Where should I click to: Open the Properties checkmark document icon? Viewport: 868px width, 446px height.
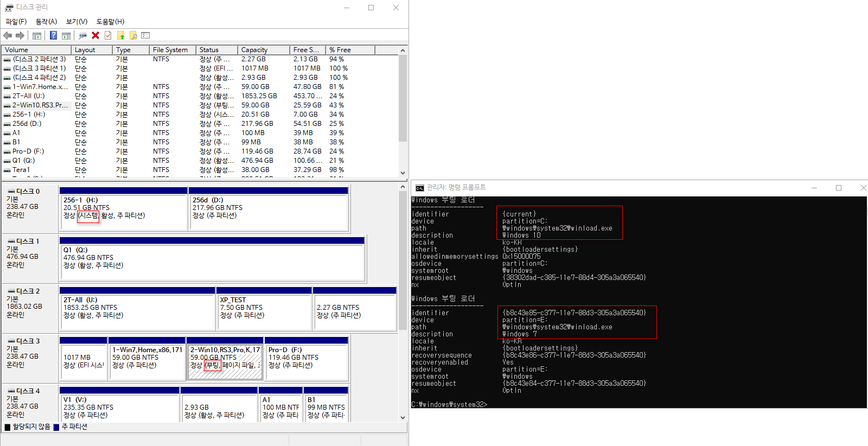coord(108,35)
